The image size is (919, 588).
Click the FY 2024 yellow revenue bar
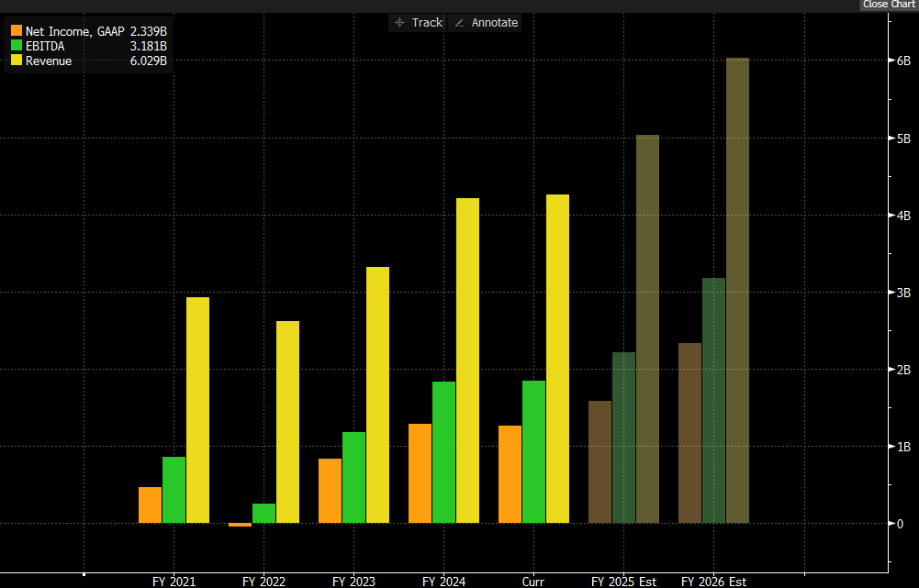pos(467,361)
